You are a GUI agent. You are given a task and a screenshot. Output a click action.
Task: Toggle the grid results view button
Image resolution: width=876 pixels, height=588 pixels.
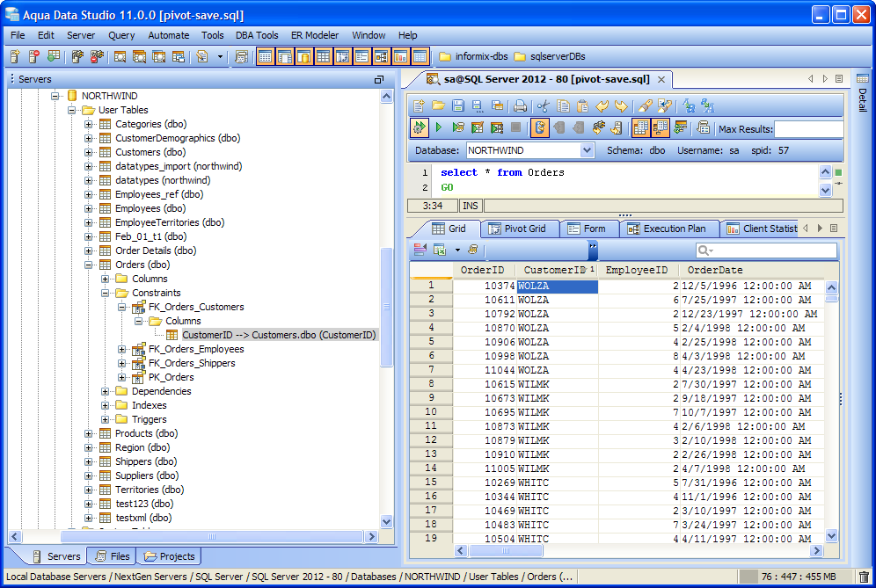click(641, 127)
